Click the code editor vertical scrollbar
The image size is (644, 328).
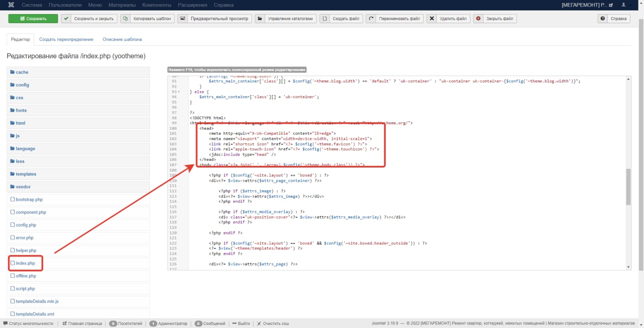click(628, 173)
